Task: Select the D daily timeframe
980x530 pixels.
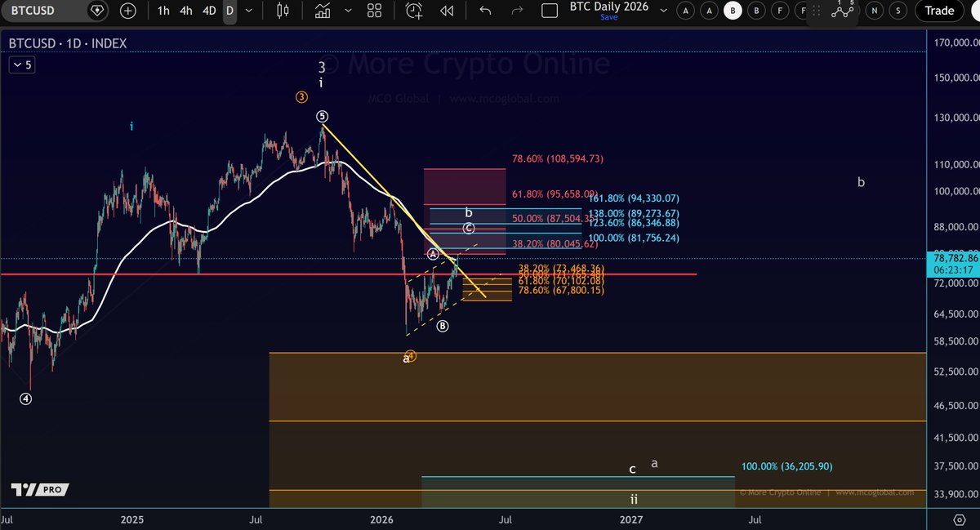Action: coord(229,11)
